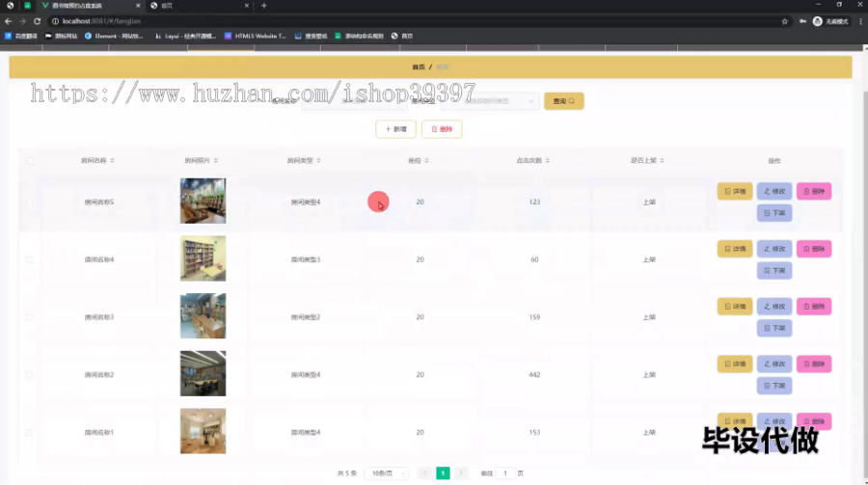Go to next page in pagination
This screenshot has height=485, width=868.
461,473
